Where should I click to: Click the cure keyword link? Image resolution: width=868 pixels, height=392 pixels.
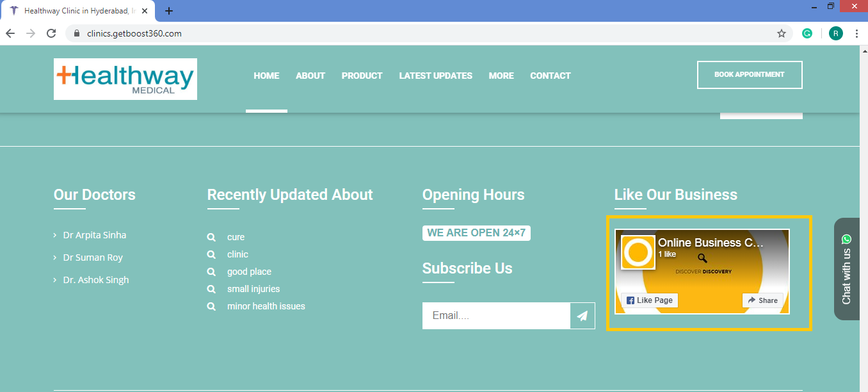pos(236,237)
